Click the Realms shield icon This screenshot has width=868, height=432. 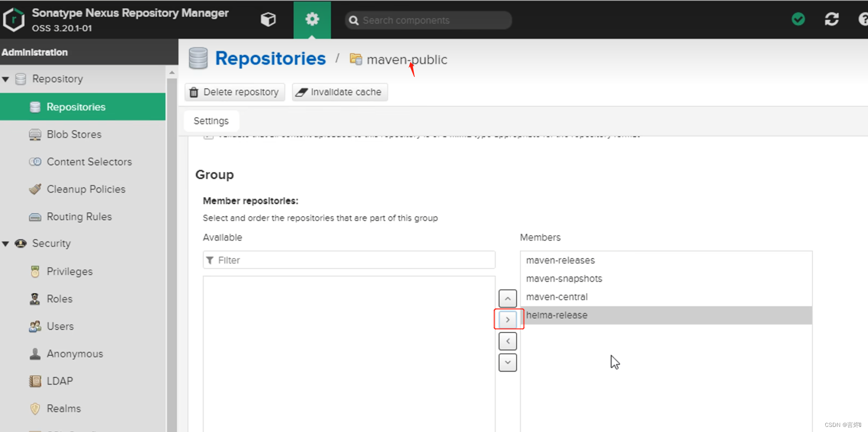click(35, 408)
